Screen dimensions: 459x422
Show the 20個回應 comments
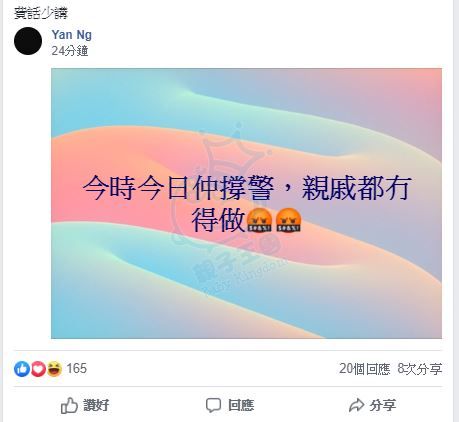pos(365,369)
